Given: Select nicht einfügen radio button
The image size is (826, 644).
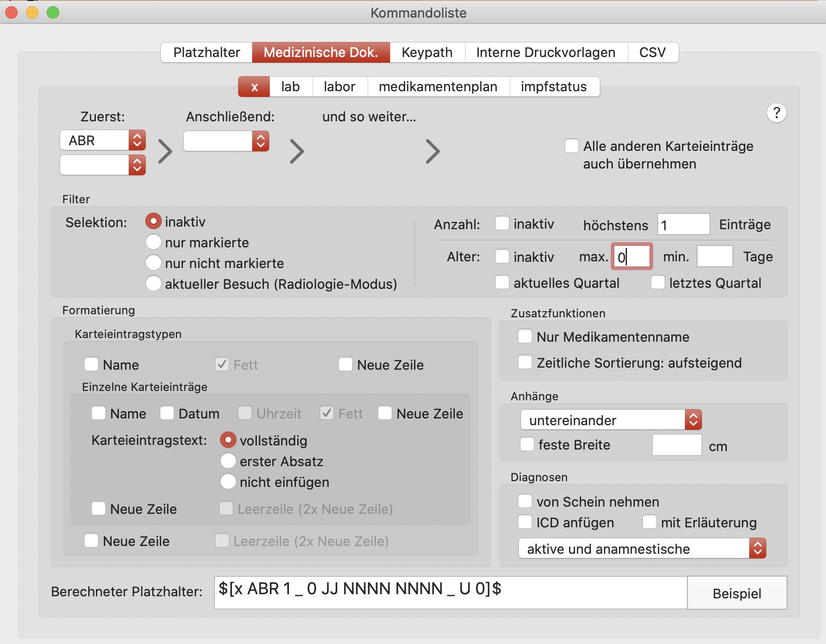Looking at the screenshot, I should pyautogui.click(x=228, y=482).
